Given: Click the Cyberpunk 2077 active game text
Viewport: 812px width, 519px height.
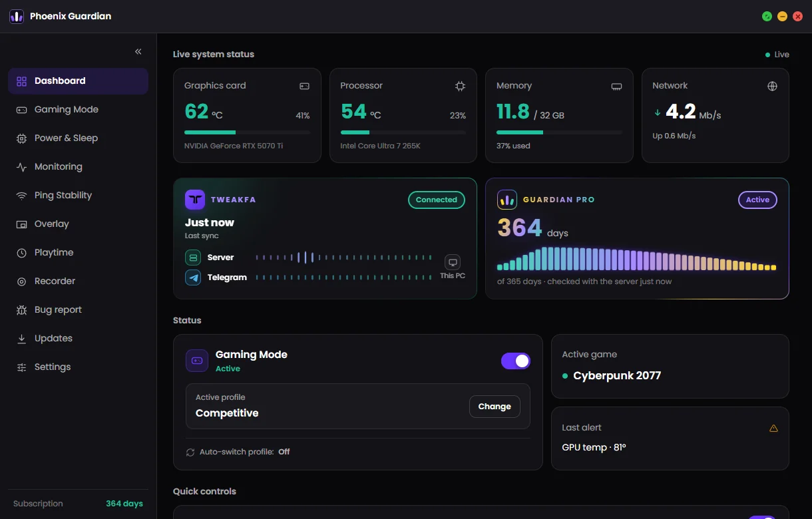Looking at the screenshot, I should point(617,376).
